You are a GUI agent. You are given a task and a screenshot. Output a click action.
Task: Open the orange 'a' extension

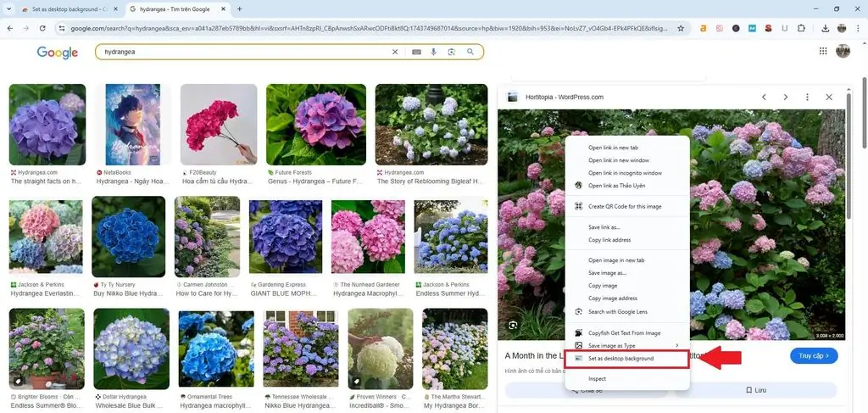[x=703, y=28]
